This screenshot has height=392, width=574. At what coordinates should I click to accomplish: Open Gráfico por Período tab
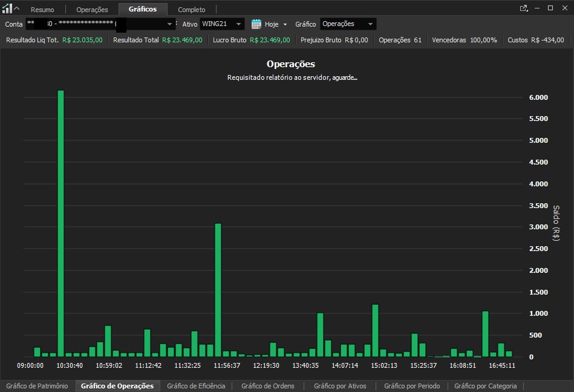(412, 386)
